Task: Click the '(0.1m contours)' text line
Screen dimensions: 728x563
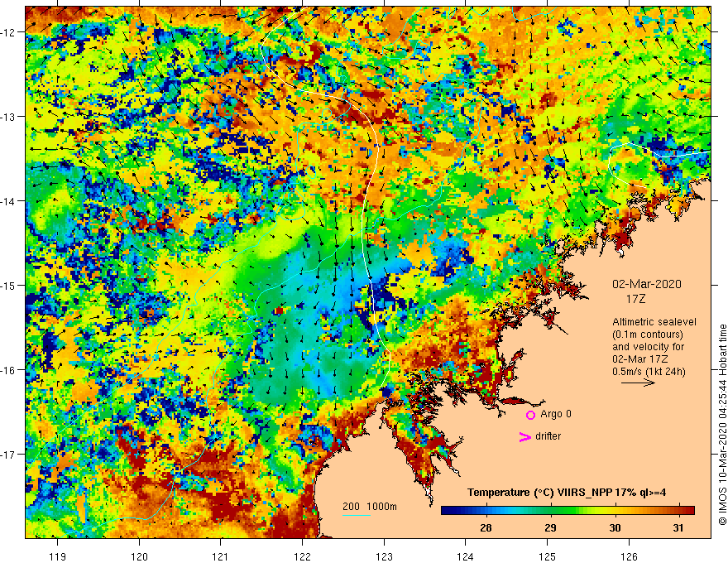Action: click(648, 334)
